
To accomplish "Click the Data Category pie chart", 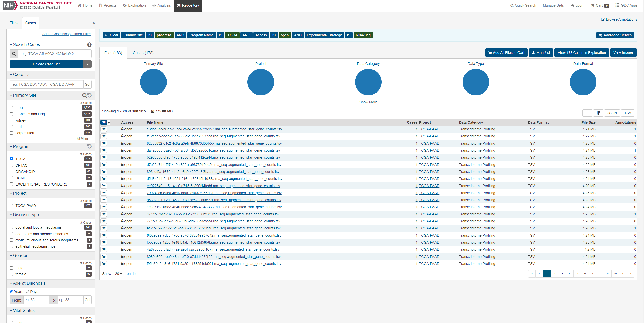I will click(368, 82).
